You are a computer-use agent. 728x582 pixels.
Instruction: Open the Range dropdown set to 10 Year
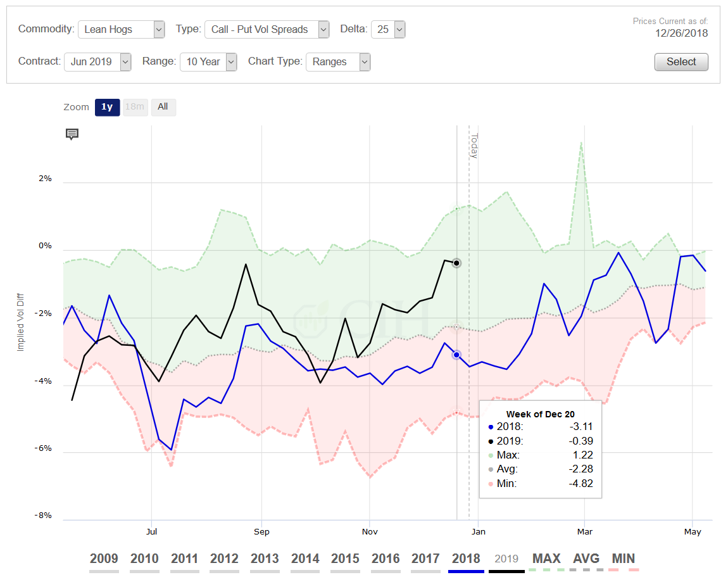click(x=208, y=61)
